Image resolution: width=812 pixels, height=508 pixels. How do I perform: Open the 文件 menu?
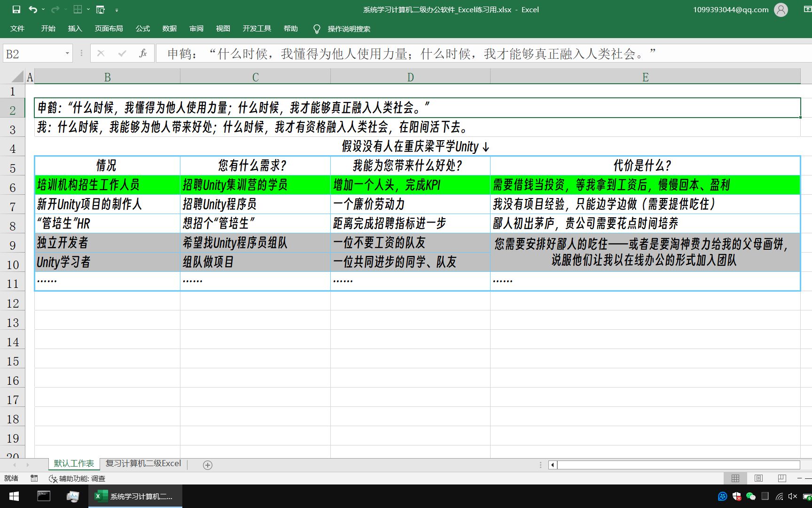(x=17, y=29)
